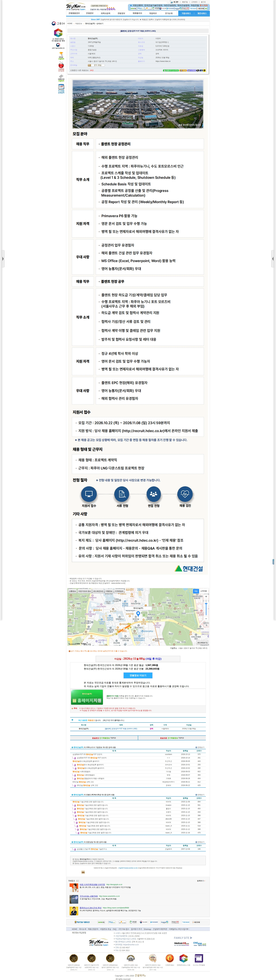The width and height of the screenshot is (276, 980).
Task: Click the 채용 검진 health check step icon
Action: pos(185,494)
